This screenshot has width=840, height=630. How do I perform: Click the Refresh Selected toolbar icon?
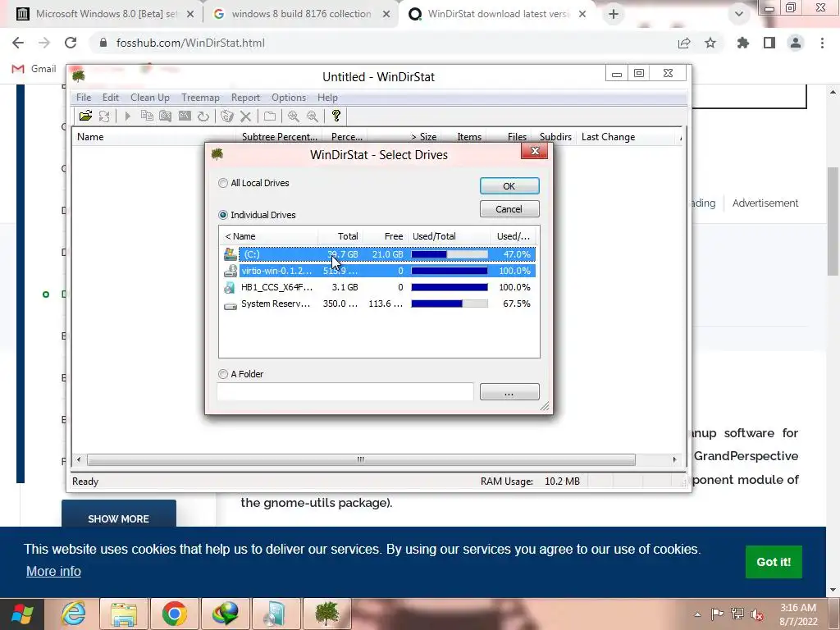pos(203,116)
